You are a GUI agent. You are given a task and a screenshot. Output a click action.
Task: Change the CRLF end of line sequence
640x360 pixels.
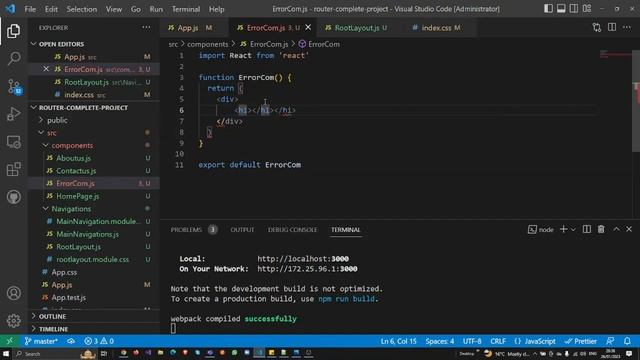click(x=498, y=341)
